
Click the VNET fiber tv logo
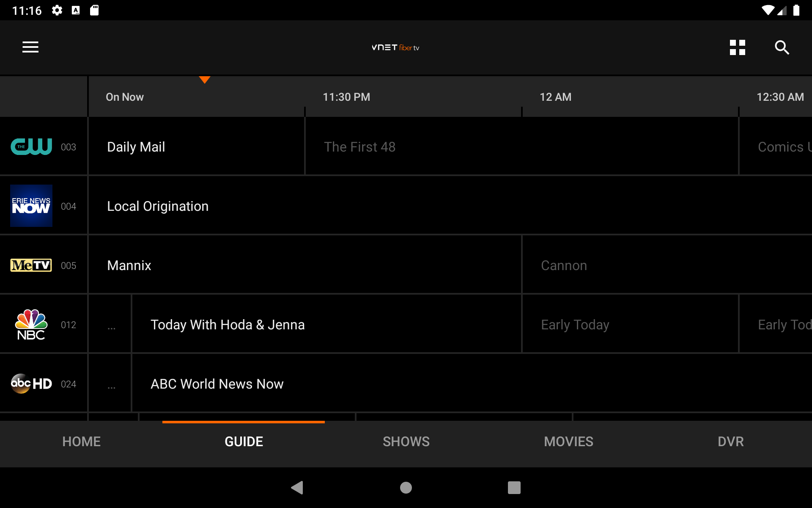tap(395, 47)
